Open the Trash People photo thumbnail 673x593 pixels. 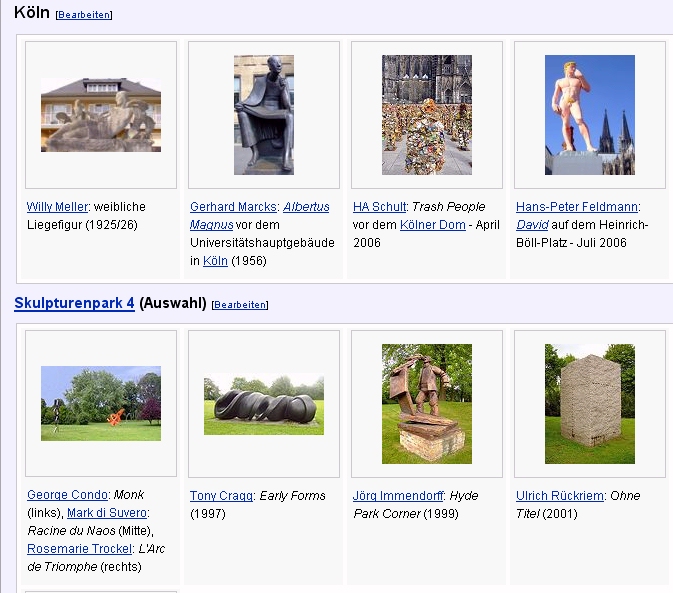[x=427, y=115]
